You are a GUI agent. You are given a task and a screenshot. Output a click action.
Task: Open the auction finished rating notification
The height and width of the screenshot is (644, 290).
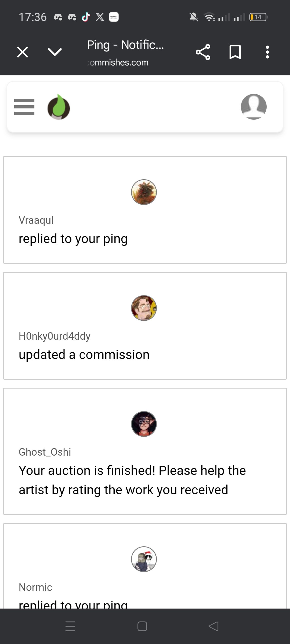coord(132,480)
